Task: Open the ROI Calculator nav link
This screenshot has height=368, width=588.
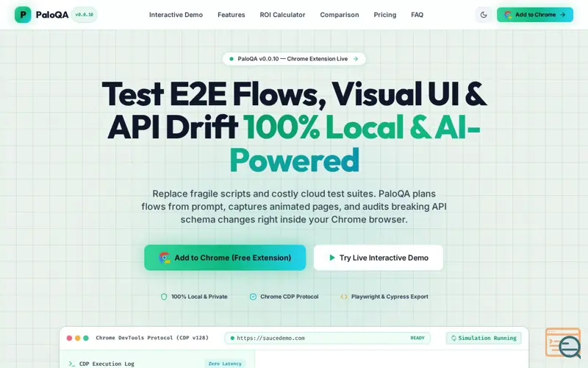Action: click(282, 15)
